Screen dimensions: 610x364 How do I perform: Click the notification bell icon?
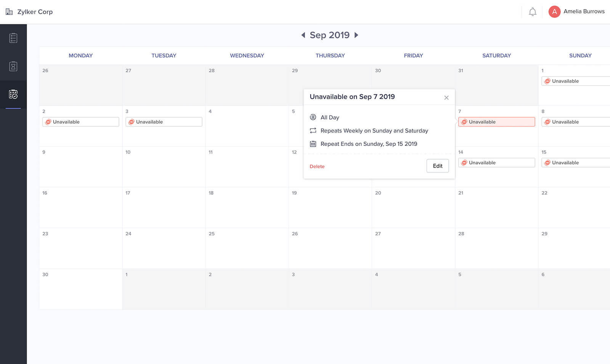coord(532,12)
